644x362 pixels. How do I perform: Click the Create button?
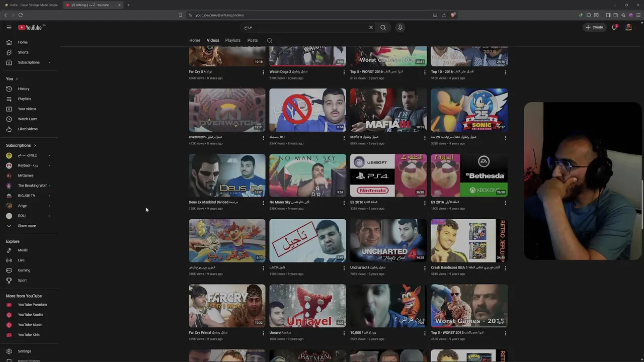[594, 27]
